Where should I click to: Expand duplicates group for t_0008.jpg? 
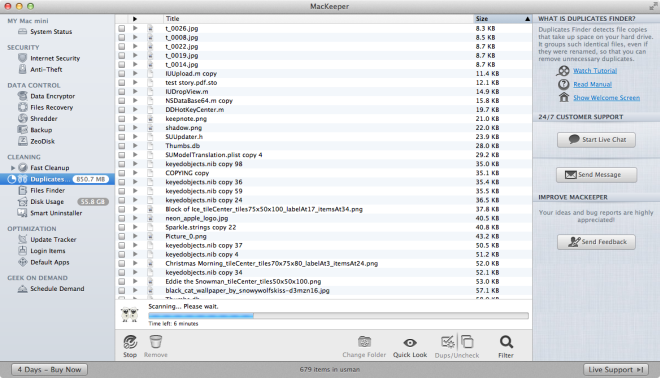click(135, 37)
